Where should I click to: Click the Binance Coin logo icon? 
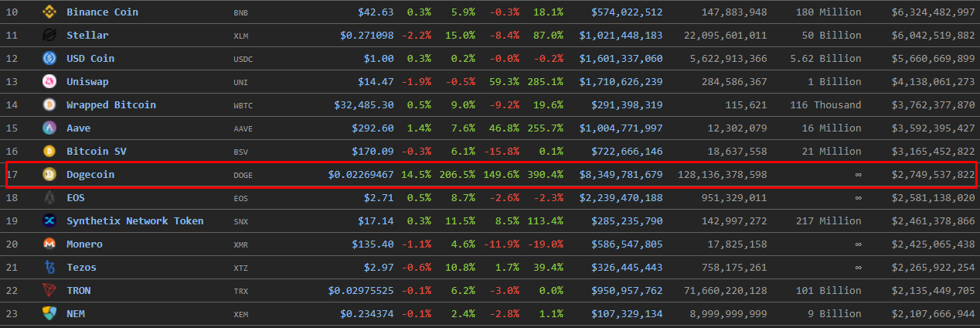click(x=49, y=12)
